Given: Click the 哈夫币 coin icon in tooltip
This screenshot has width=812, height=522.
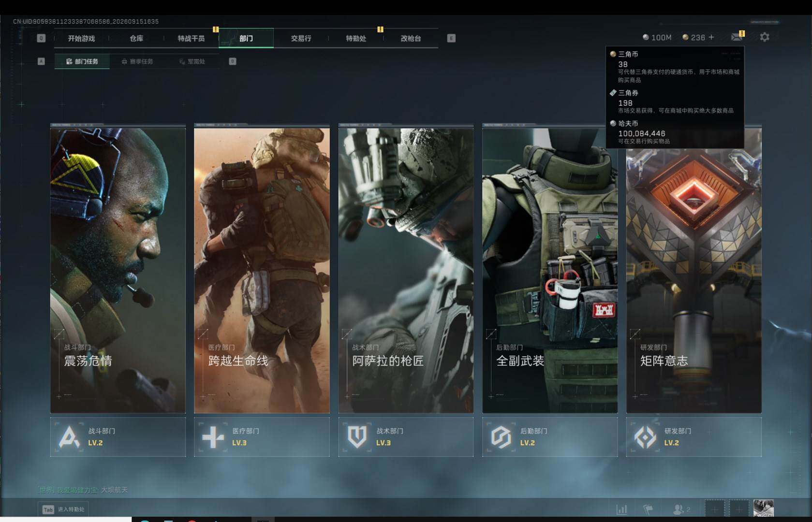Looking at the screenshot, I should pyautogui.click(x=613, y=123).
